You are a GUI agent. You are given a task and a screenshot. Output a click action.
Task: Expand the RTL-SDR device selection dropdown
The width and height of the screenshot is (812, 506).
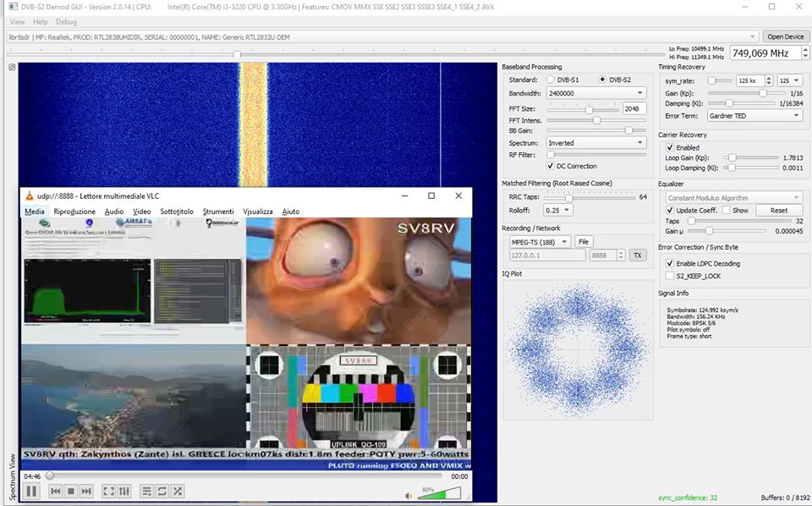pos(382,36)
